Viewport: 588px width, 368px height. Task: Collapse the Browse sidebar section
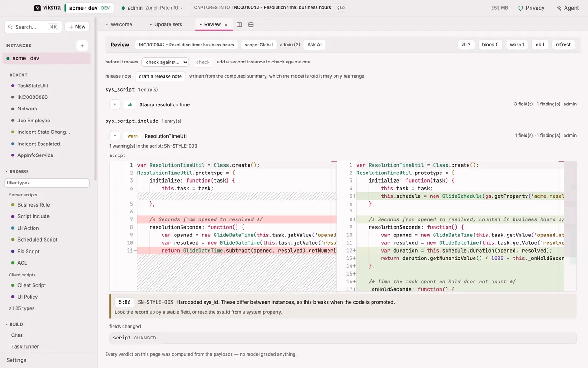coord(17,172)
